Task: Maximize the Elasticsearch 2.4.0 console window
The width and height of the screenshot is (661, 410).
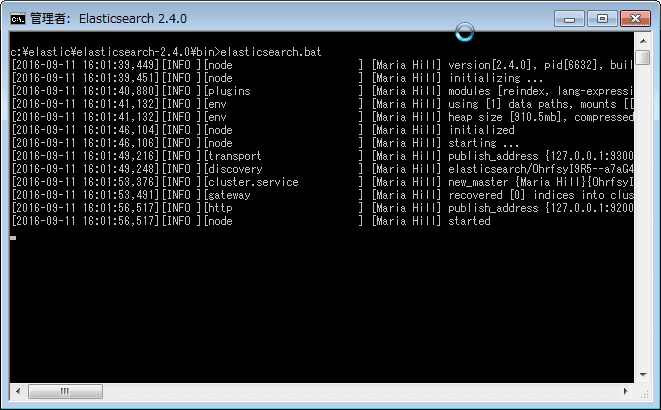Action: [x=602, y=19]
